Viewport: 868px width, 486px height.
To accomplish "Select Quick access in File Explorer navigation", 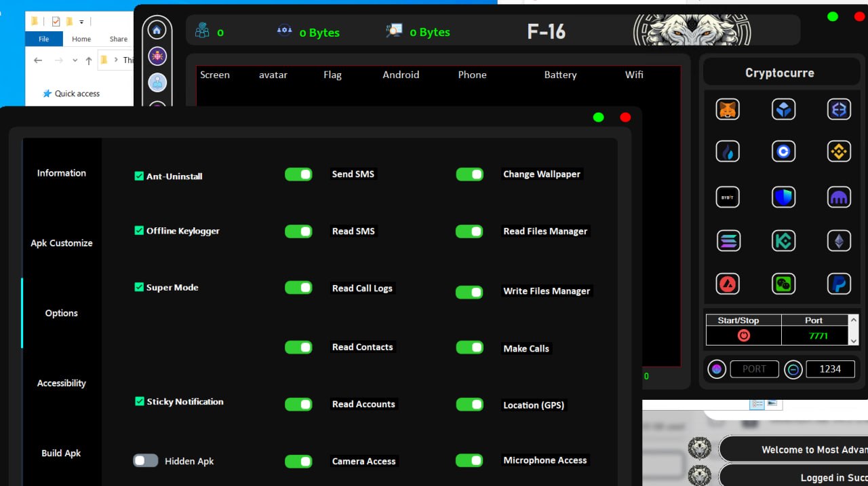I will click(x=71, y=94).
